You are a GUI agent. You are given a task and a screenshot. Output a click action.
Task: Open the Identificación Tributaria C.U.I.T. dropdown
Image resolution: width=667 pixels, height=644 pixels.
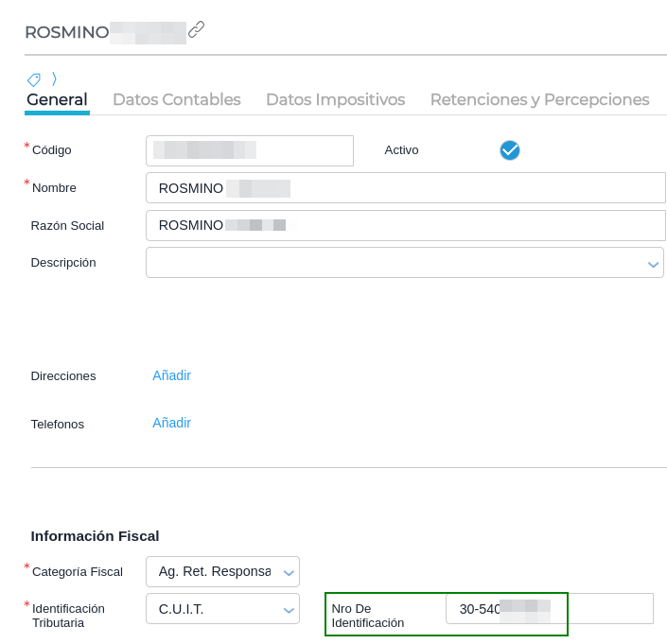[289, 610]
